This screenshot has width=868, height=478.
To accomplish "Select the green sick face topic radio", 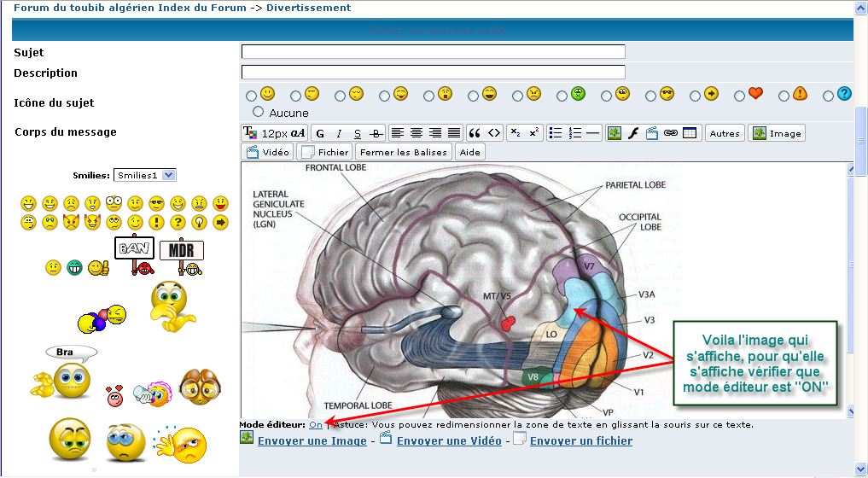I will pyautogui.click(x=562, y=96).
